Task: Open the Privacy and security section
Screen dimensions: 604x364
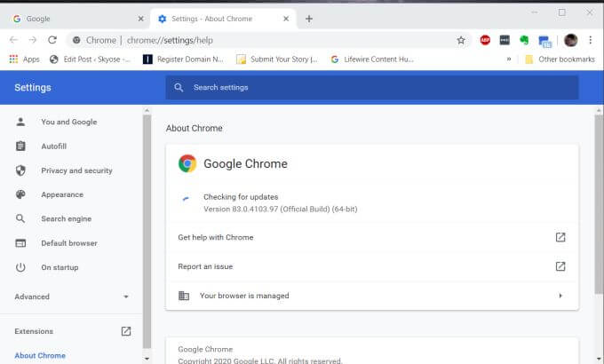Action: pos(76,170)
